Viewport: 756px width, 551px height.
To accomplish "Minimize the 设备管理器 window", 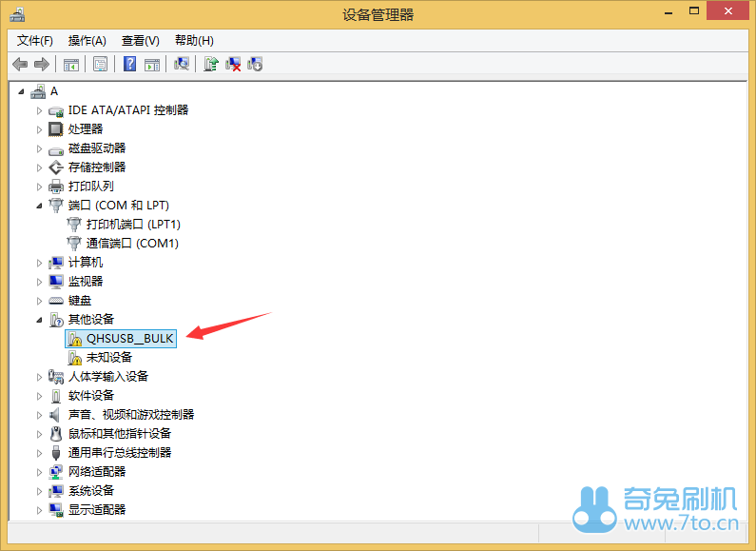I will pyautogui.click(x=669, y=11).
